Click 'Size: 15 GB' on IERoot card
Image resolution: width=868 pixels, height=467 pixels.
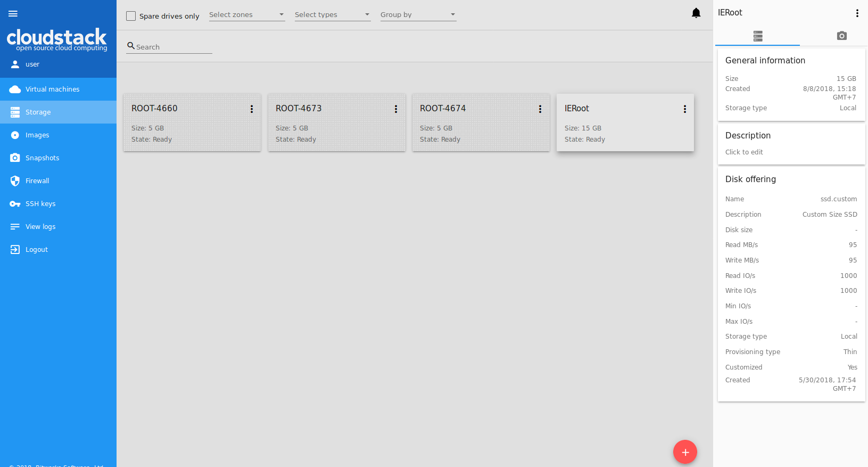click(583, 128)
